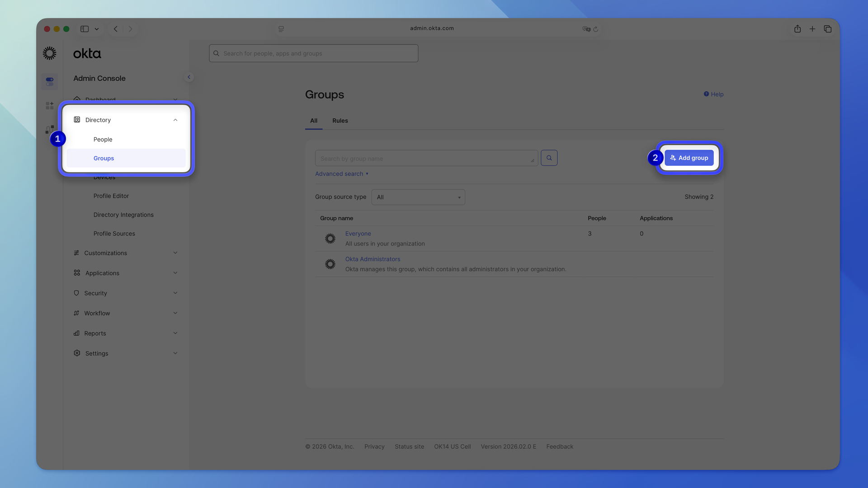
Task: Click the Workflow icon in sidebar
Action: click(76, 313)
